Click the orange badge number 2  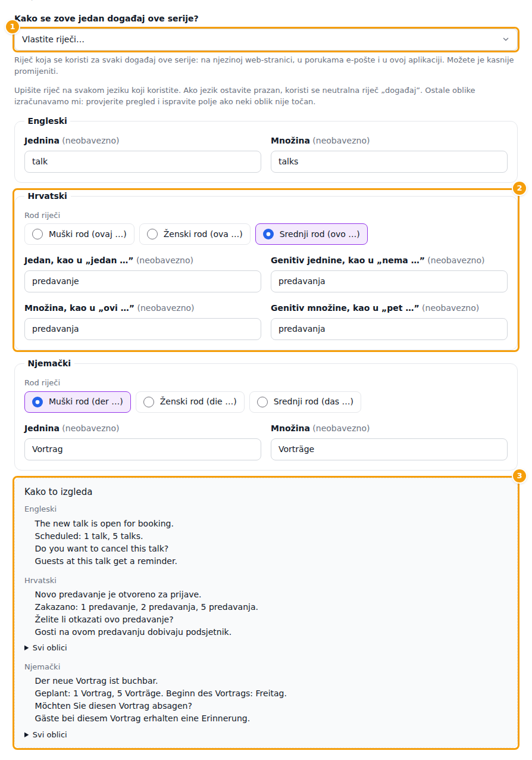520,188
